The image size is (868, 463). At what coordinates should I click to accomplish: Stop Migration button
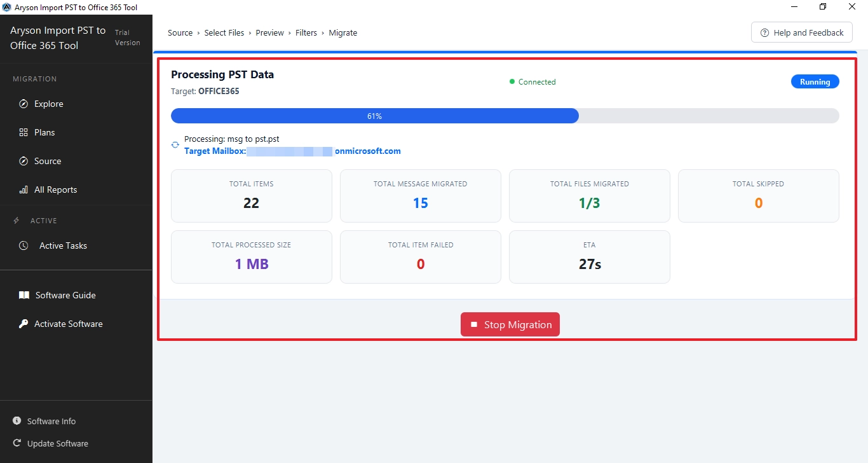pyautogui.click(x=510, y=324)
